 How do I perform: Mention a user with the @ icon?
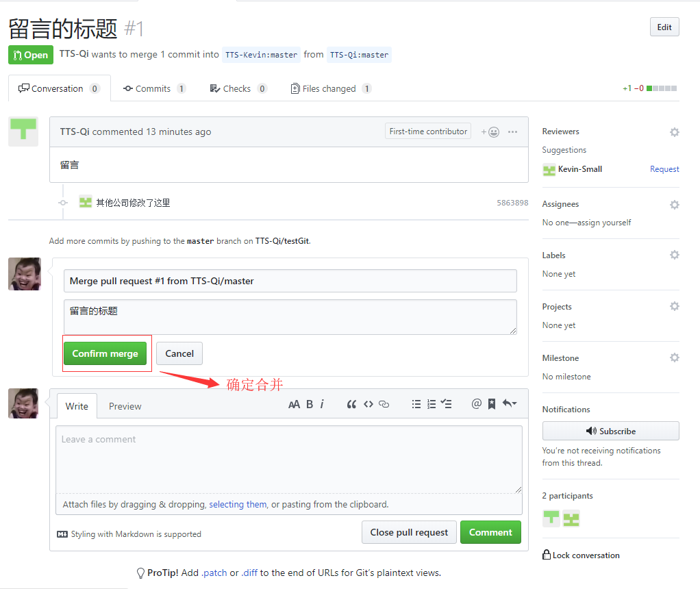tap(476, 403)
